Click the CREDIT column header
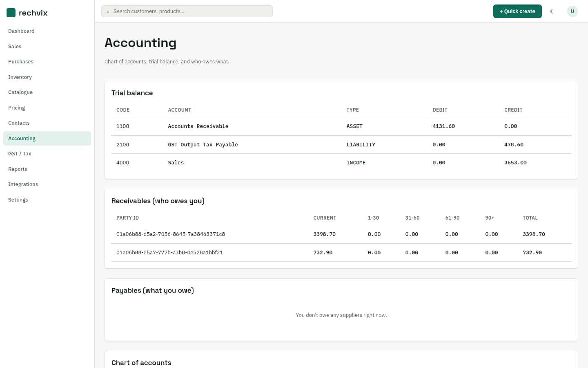588x368 pixels. pos(513,110)
